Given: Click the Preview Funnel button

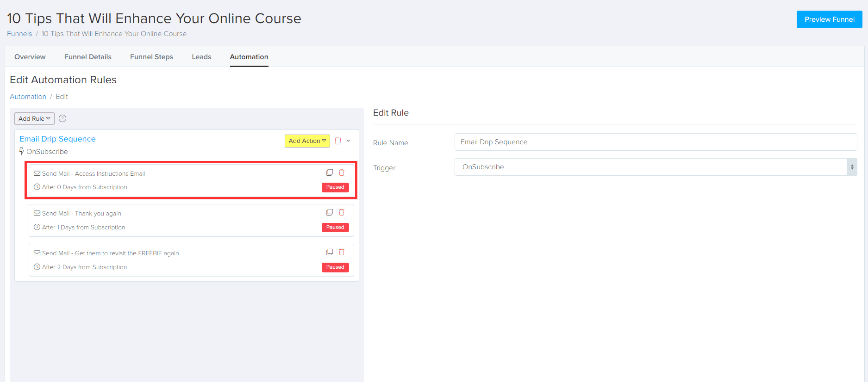Looking at the screenshot, I should pyautogui.click(x=829, y=19).
